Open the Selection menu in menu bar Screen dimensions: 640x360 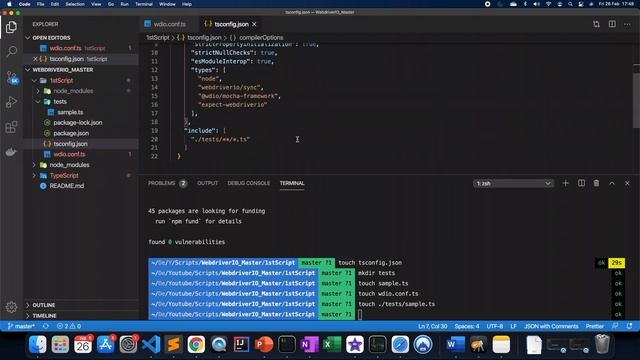[x=75, y=4]
